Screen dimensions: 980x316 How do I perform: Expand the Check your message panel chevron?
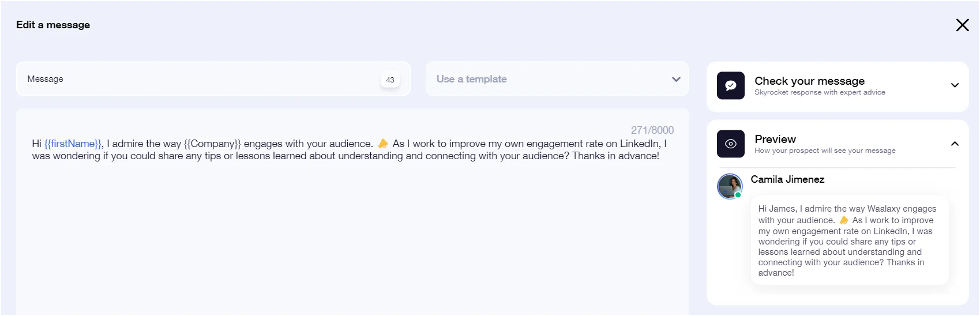point(955,85)
